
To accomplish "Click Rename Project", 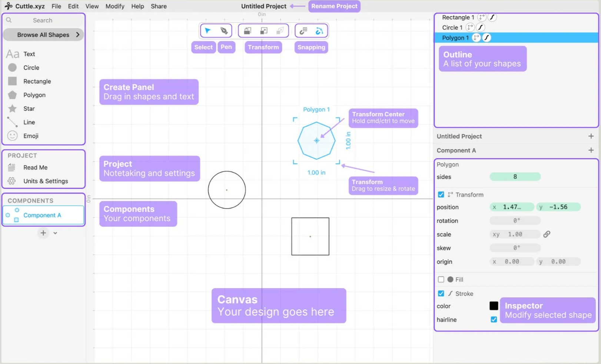I will (334, 6).
